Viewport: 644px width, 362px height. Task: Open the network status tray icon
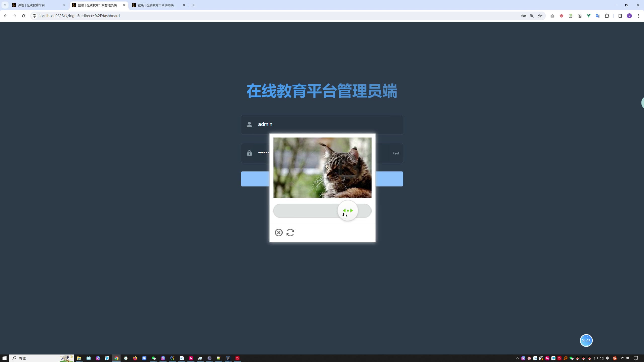[x=595, y=358]
